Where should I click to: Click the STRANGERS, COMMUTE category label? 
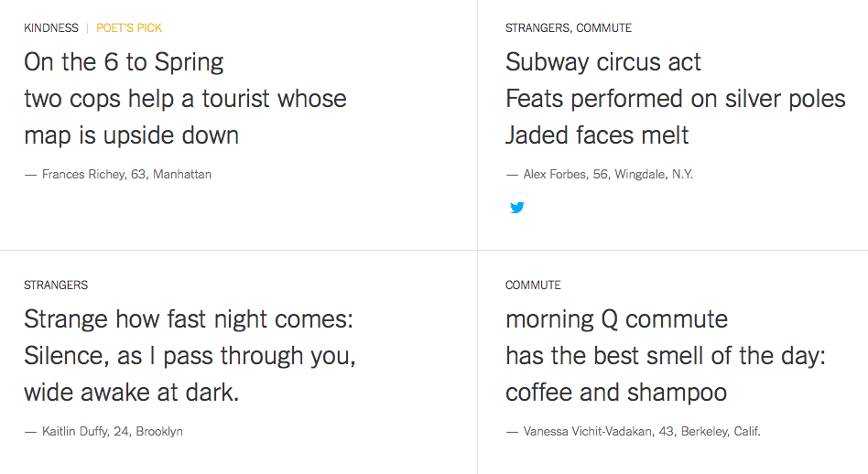[568, 28]
